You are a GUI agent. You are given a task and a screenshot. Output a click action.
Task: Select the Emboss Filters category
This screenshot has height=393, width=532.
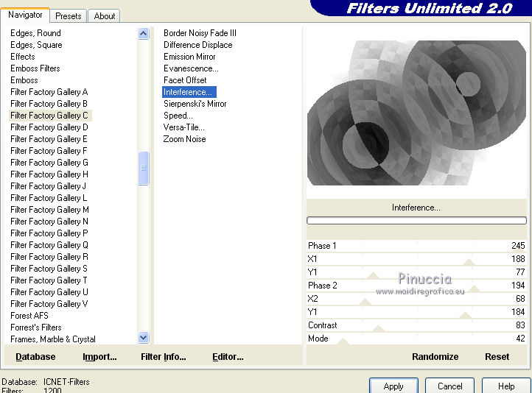(x=35, y=68)
